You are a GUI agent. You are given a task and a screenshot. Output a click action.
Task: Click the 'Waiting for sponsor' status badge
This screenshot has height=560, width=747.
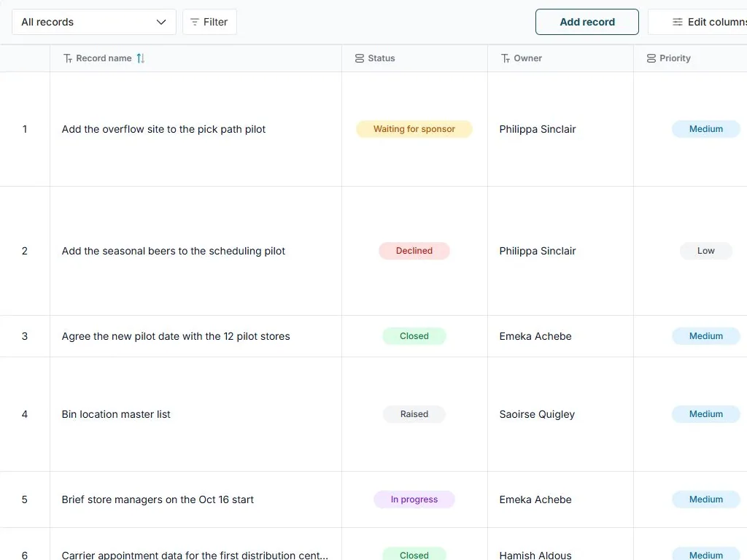click(414, 129)
